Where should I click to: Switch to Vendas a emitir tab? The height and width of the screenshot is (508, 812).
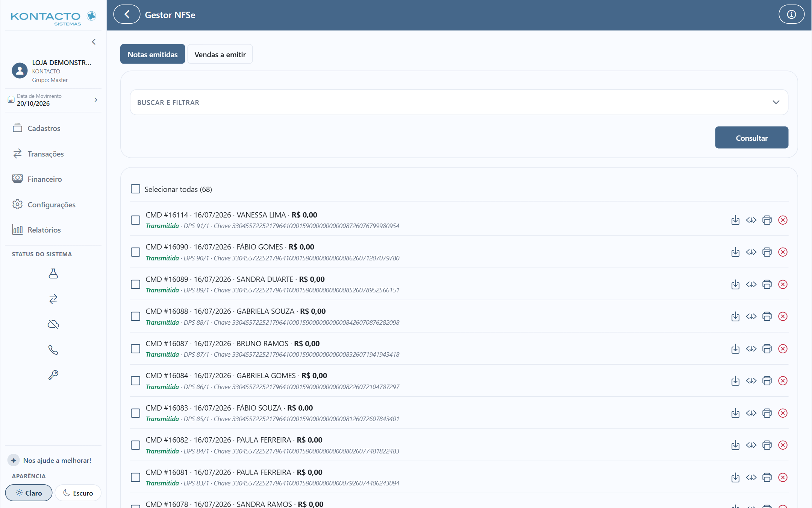coord(220,54)
